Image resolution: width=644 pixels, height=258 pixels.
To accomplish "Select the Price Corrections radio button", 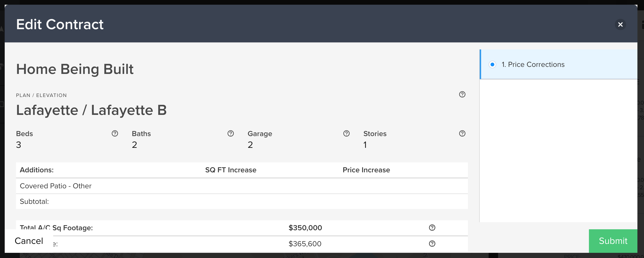I will click(492, 64).
